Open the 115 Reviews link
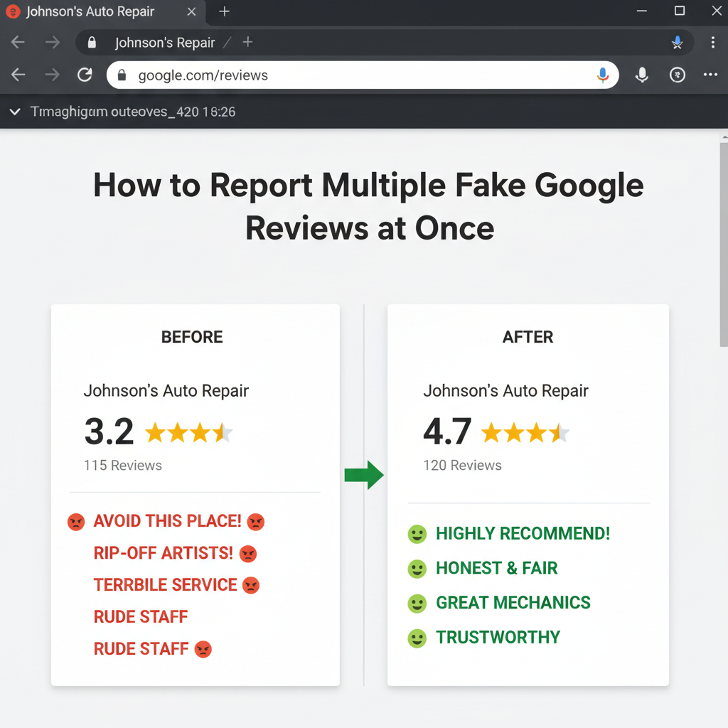 (122, 465)
